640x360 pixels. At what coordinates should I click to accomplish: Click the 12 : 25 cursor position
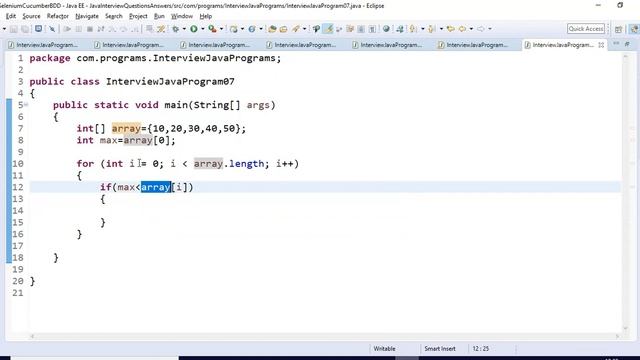[480, 349]
